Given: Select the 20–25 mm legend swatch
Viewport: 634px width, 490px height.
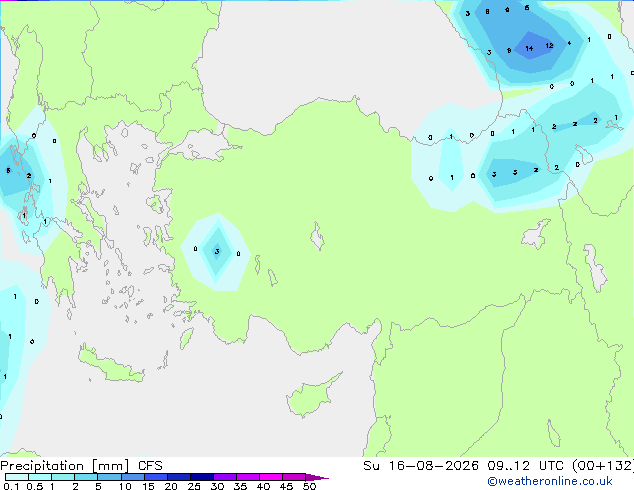Looking at the screenshot, I should (178, 477).
